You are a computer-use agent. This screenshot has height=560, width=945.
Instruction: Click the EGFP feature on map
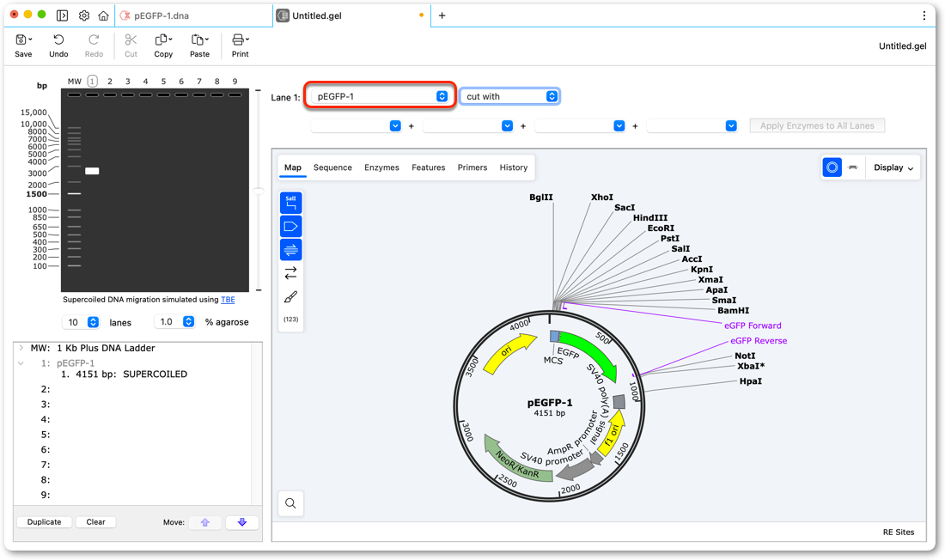(x=588, y=353)
